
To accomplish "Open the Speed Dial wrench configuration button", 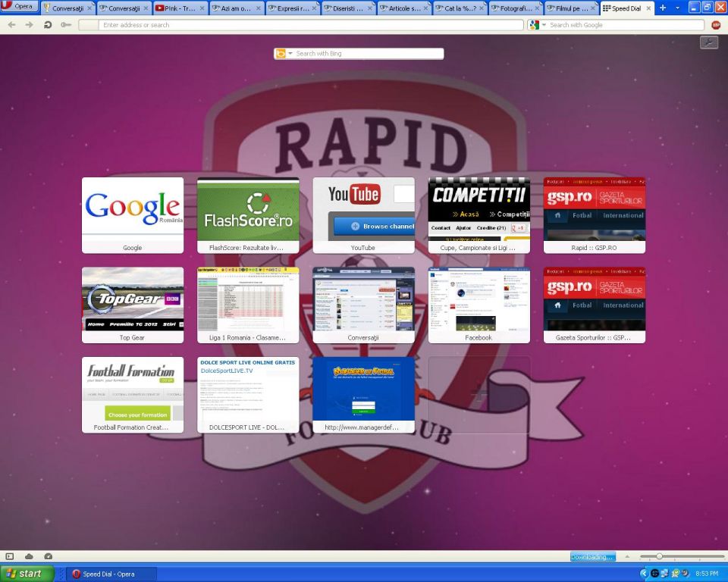I will click(709, 42).
